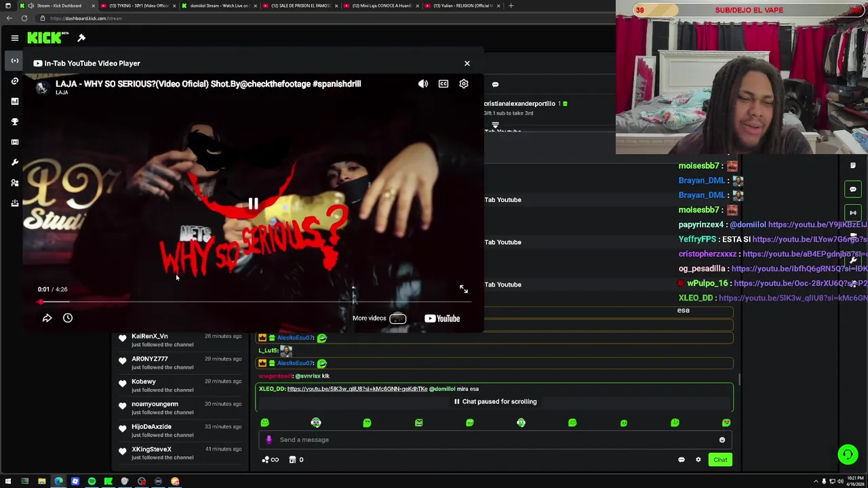The width and height of the screenshot is (868, 488).
Task: Open the analytics chart sidebar icon
Action: (14, 101)
